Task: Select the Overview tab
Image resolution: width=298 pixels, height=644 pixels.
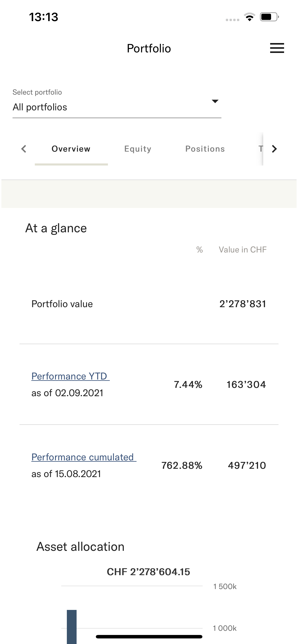Action: click(x=71, y=149)
